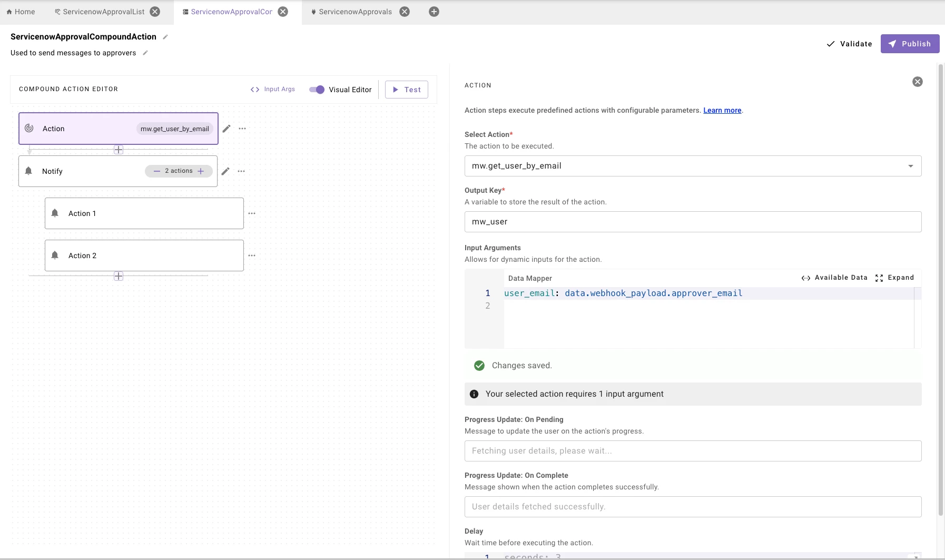Show Available Data for mapper
This screenshot has width=945, height=560.
pyautogui.click(x=834, y=278)
